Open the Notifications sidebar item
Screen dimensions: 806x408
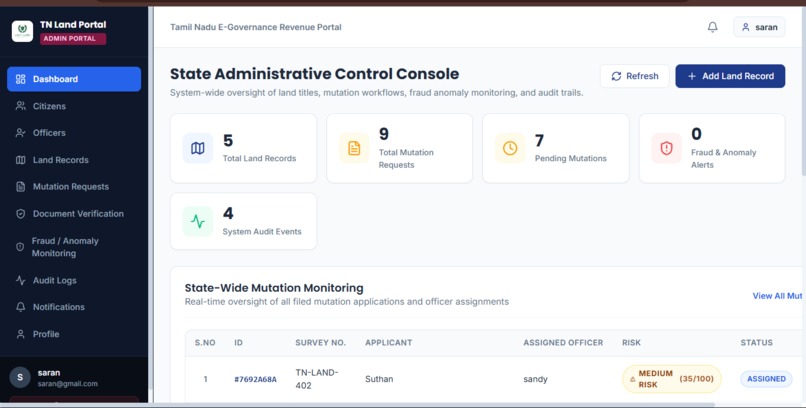[74, 307]
